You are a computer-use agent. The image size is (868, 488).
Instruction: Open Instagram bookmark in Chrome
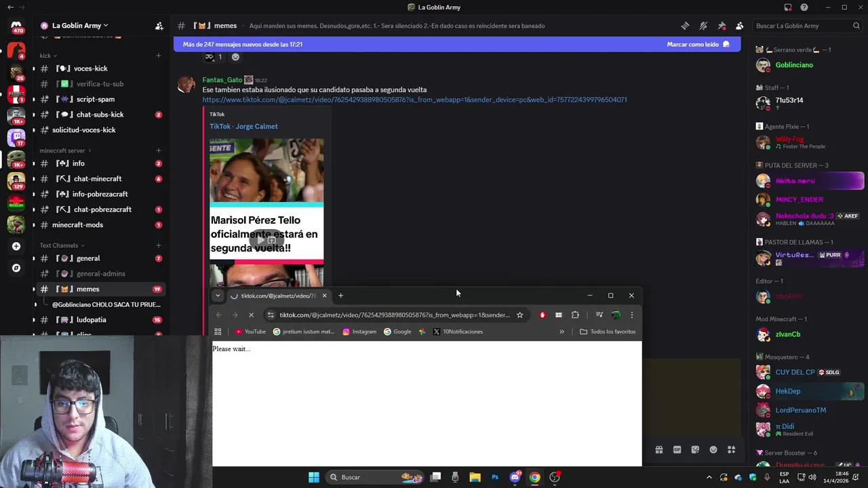point(359,331)
